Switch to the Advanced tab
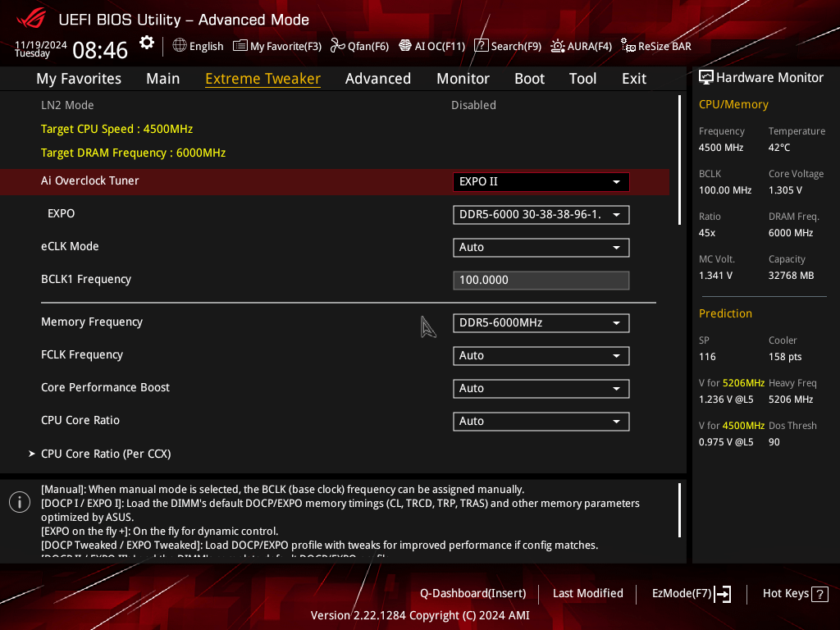840x630 pixels. (x=377, y=79)
